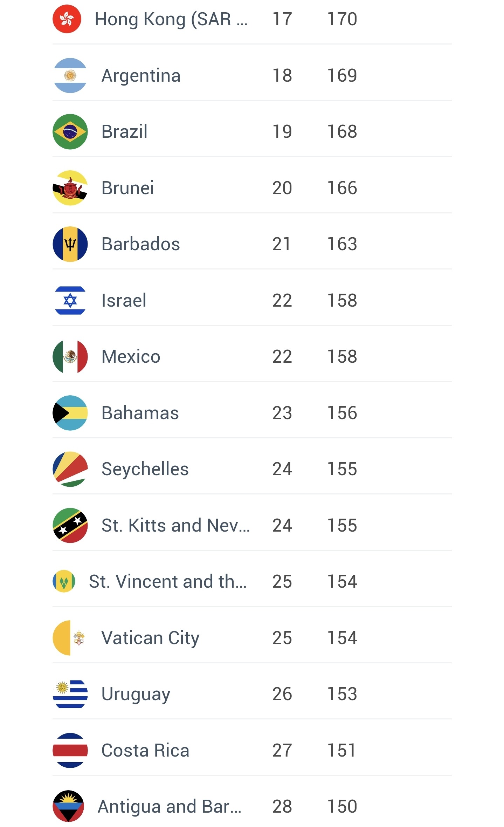The width and height of the screenshot is (504, 827).
Task: Tap the Argentina flag icon
Action: pyautogui.click(x=70, y=75)
